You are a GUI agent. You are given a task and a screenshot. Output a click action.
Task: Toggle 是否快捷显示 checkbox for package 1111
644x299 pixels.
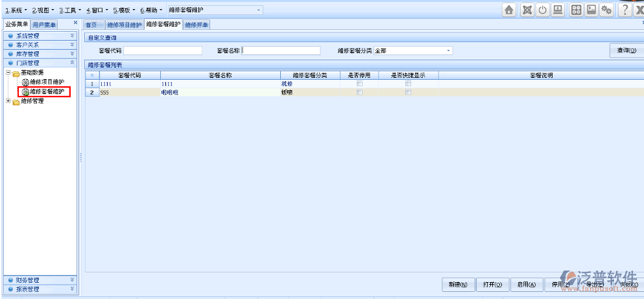click(408, 84)
